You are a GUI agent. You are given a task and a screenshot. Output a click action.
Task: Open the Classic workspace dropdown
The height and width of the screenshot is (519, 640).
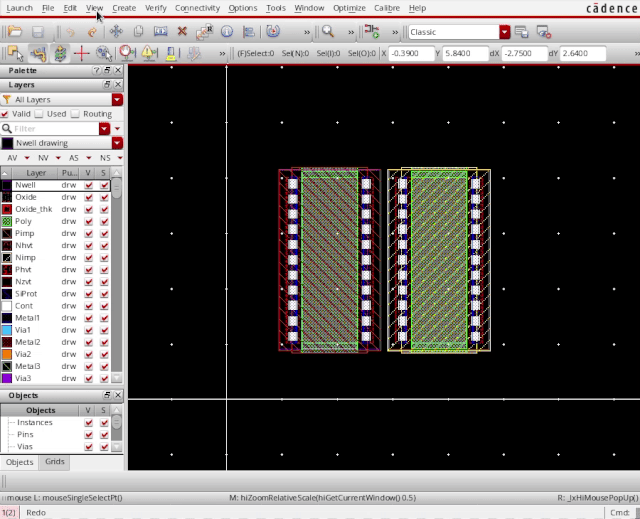[505, 32]
